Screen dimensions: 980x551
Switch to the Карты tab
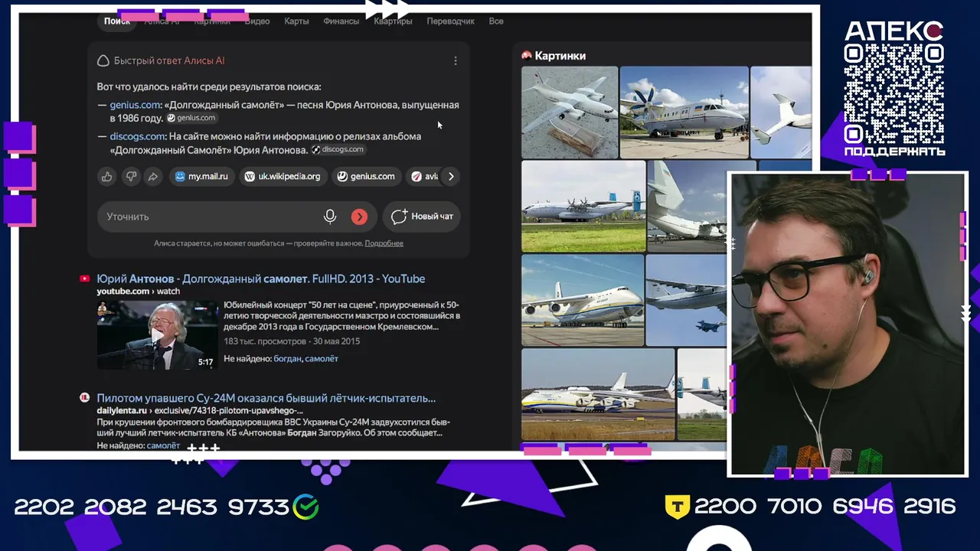296,21
